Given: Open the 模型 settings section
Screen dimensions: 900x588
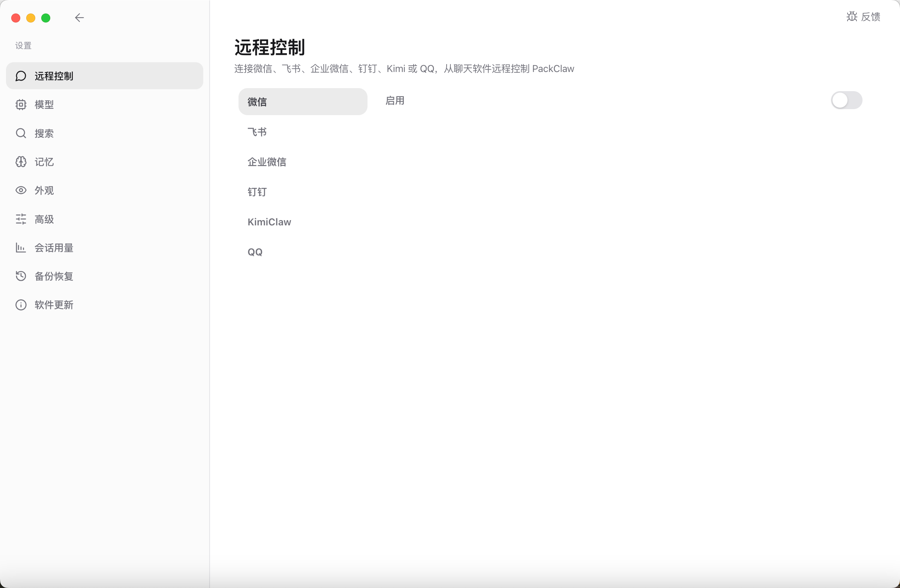Looking at the screenshot, I should click(104, 104).
